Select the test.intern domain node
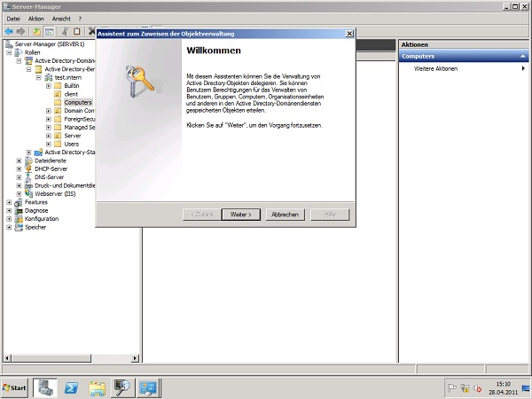Image resolution: width=532 pixels, height=399 pixels. pos(68,77)
